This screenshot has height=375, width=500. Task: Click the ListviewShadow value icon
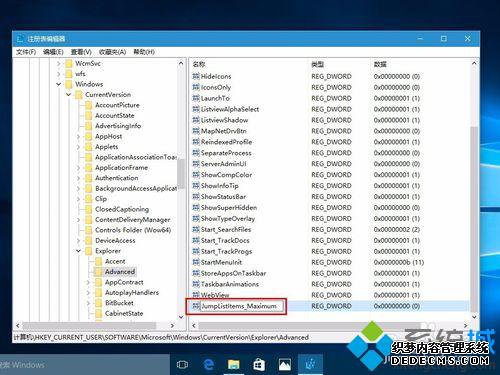coord(196,120)
